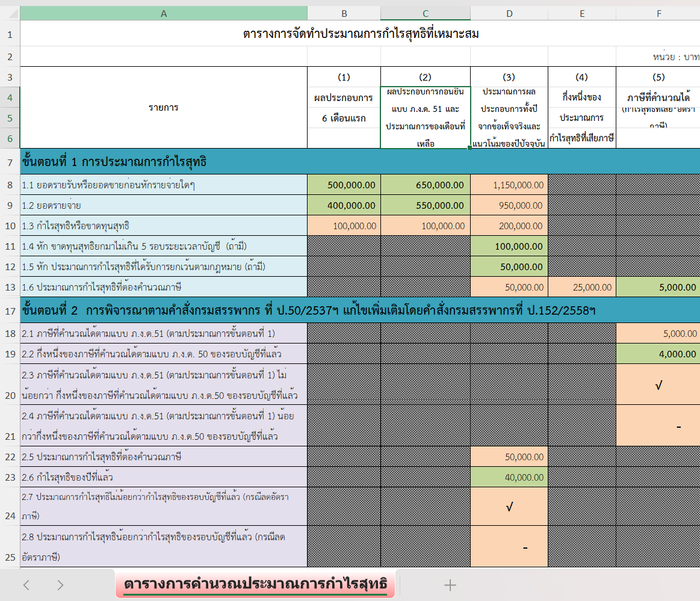Click the row 13 header number
This screenshot has height=601, width=700.
point(10,288)
